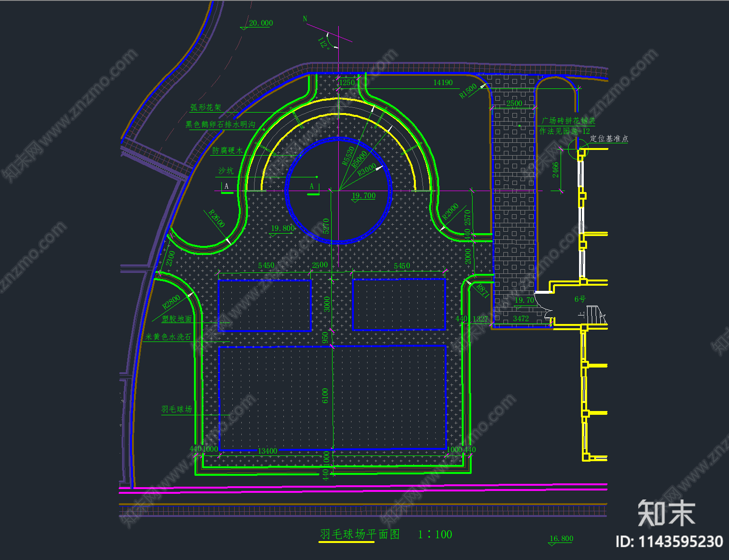Click the 2466 vertical dimension

[555, 170]
